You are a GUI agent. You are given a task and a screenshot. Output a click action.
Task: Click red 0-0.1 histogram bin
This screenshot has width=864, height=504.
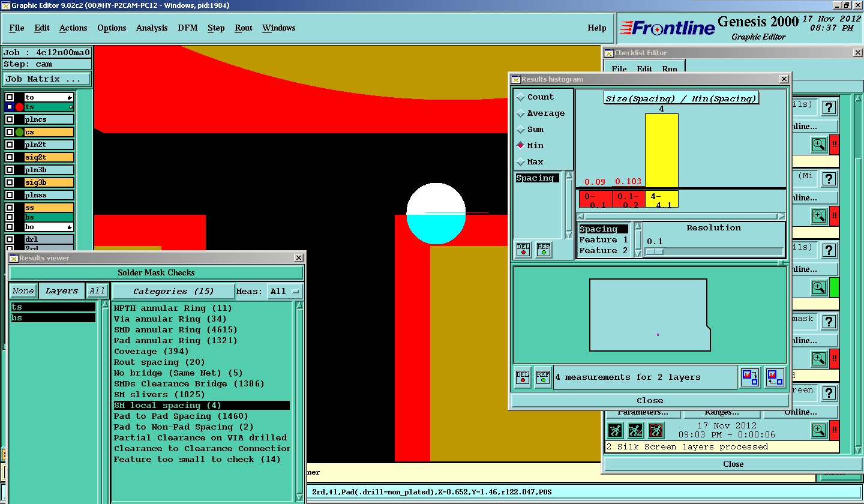coord(595,200)
